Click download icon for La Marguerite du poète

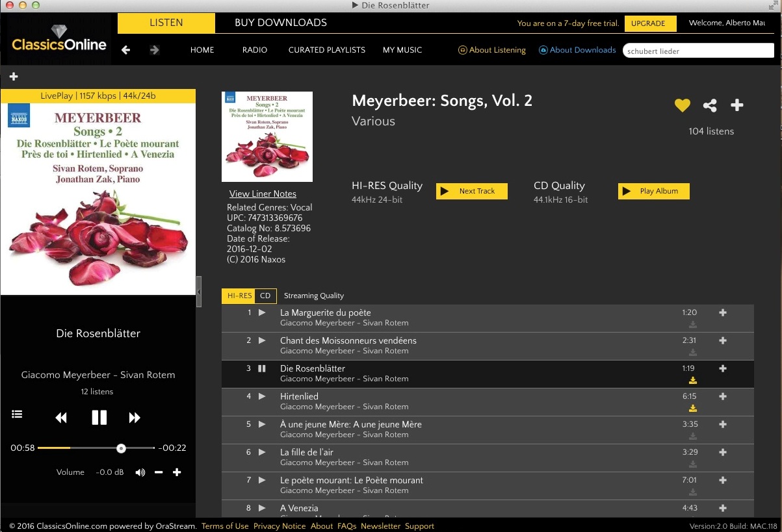pyautogui.click(x=693, y=325)
